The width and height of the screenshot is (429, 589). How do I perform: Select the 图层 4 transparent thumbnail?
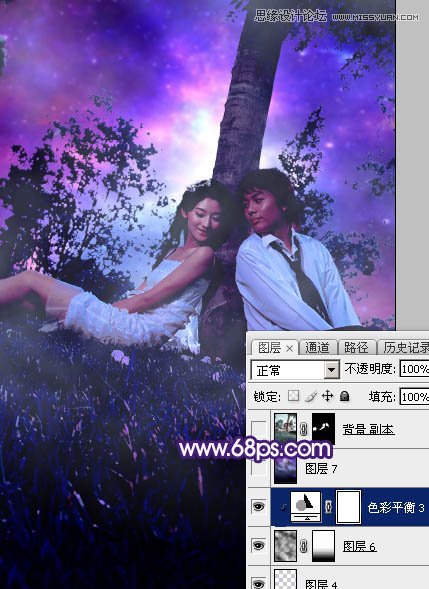(x=285, y=580)
